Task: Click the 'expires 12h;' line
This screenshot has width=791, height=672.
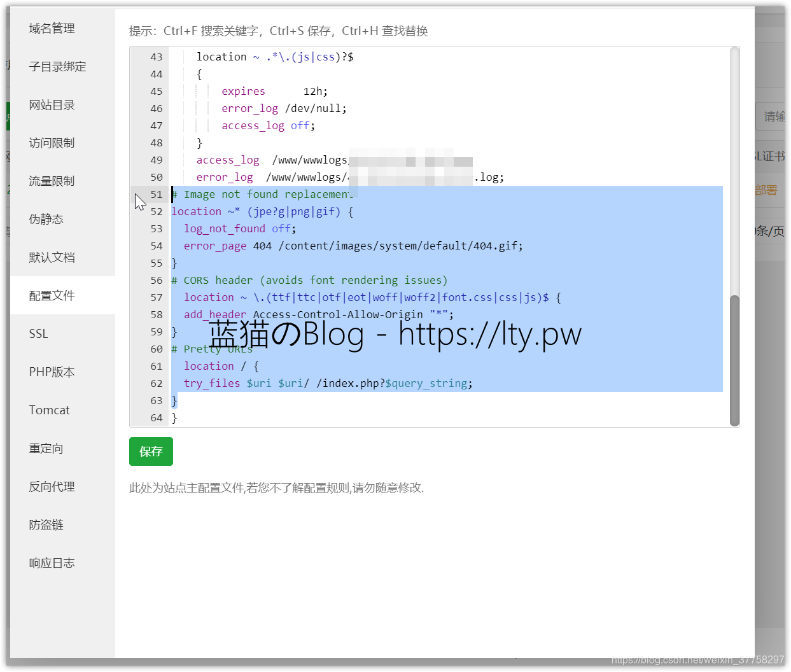Action: tap(274, 91)
